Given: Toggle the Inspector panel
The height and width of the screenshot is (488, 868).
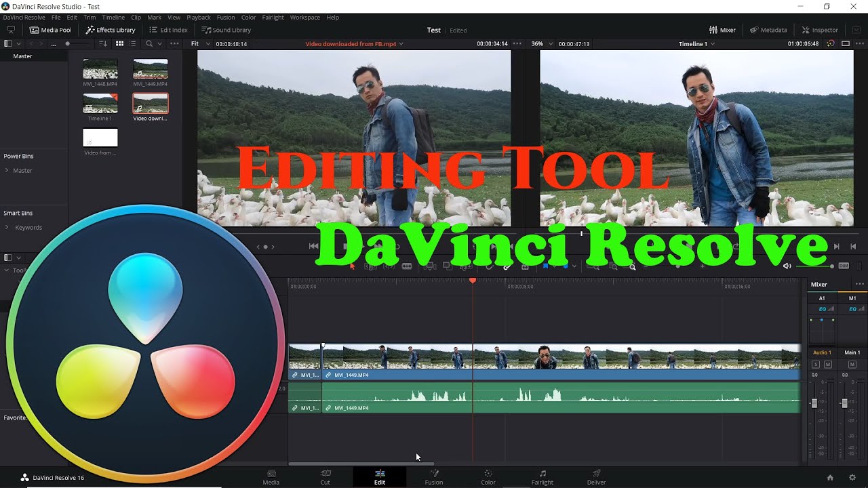Looking at the screenshot, I should [x=820, y=30].
